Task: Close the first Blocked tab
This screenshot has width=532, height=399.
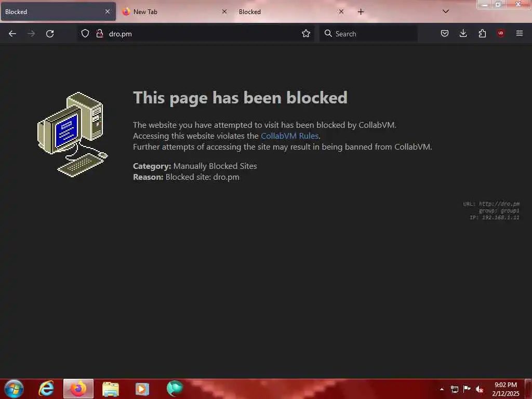Action: click(107, 11)
